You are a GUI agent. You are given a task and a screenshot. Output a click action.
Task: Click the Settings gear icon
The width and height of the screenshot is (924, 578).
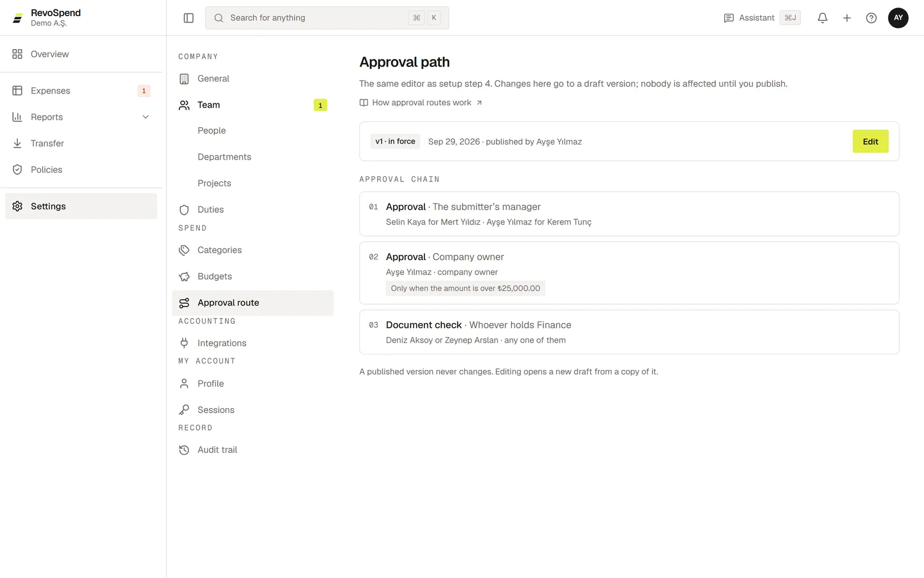(x=17, y=206)
